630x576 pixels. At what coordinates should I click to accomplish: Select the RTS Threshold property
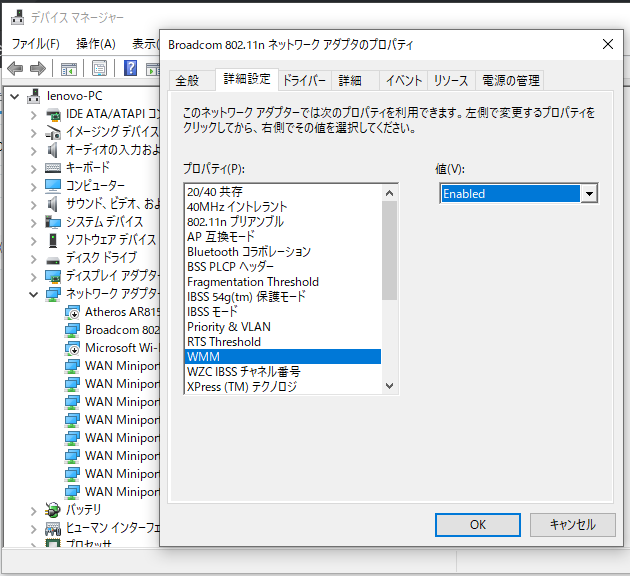283,342
